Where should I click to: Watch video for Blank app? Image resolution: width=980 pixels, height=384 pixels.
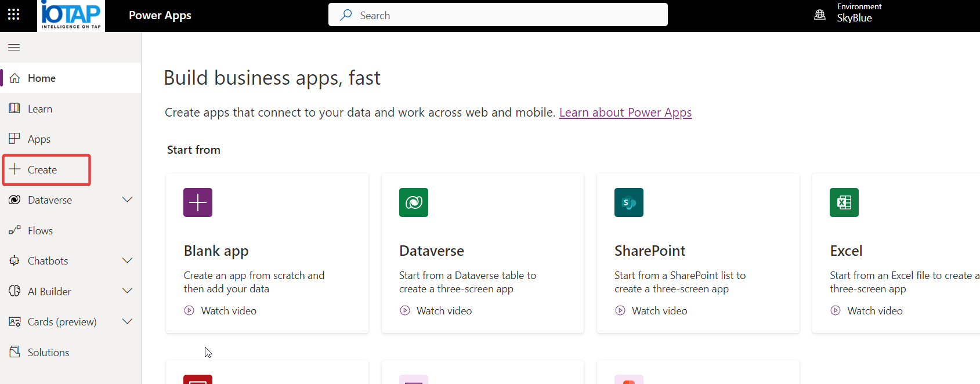229,311
